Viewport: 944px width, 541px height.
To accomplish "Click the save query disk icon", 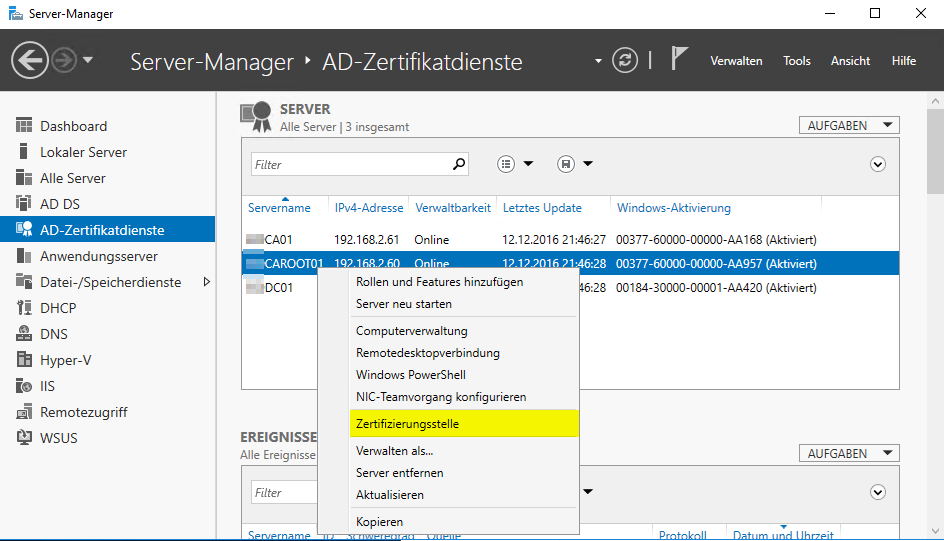I will click(566, 164).
